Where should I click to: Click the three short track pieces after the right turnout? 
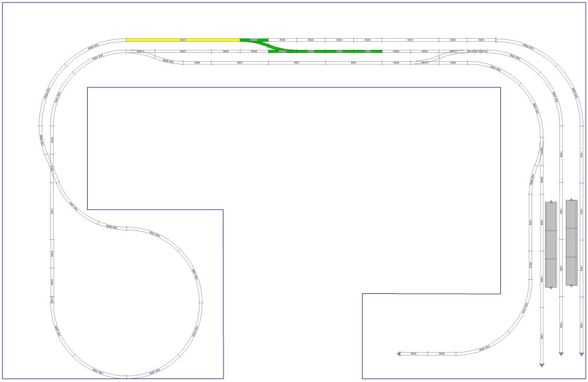477,51
